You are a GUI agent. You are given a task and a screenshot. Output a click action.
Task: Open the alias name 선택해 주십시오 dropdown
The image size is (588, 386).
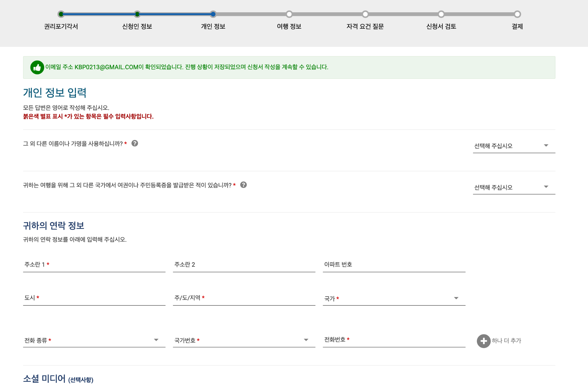tap(514, 146)
